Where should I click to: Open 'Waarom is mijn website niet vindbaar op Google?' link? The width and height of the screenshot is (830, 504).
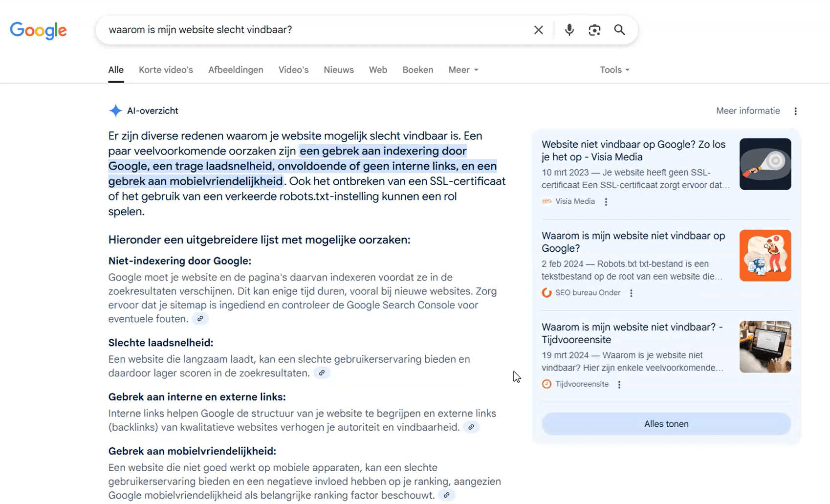pos(633,242)
